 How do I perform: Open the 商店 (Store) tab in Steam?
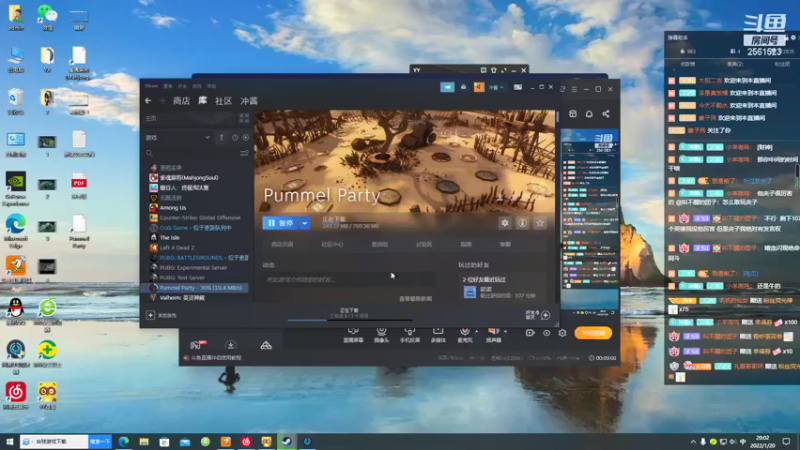(181, 101)
